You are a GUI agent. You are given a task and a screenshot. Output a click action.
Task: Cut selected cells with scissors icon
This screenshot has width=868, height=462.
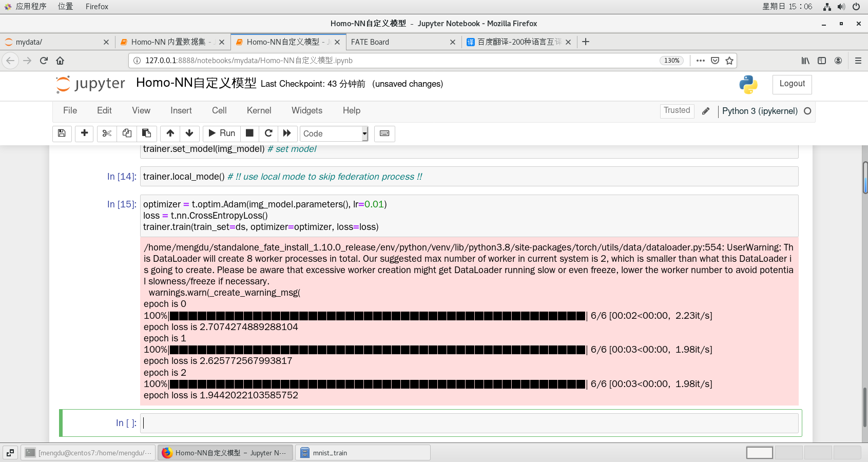(x=107, y=133)
